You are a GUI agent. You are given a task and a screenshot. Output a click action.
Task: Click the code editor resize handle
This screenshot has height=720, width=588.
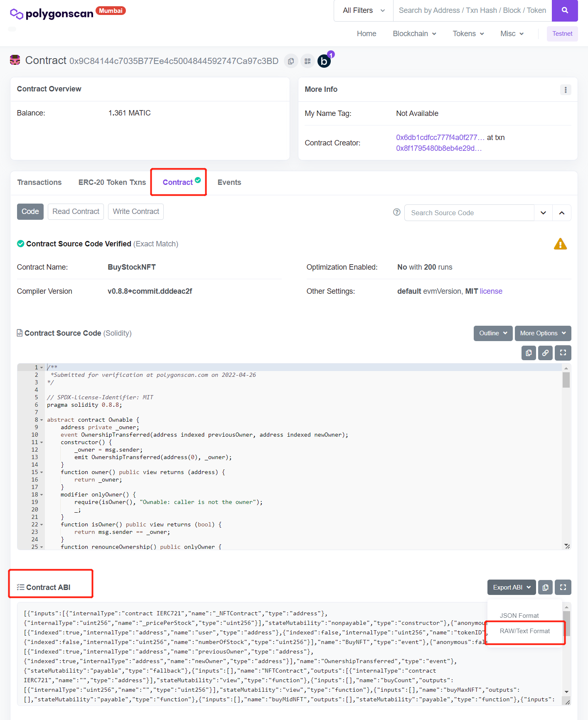[567, 546]
